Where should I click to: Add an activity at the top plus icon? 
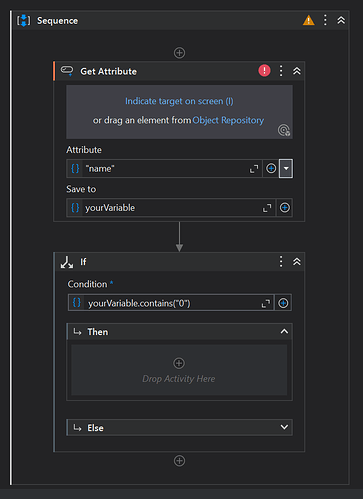tap(179, 53)
